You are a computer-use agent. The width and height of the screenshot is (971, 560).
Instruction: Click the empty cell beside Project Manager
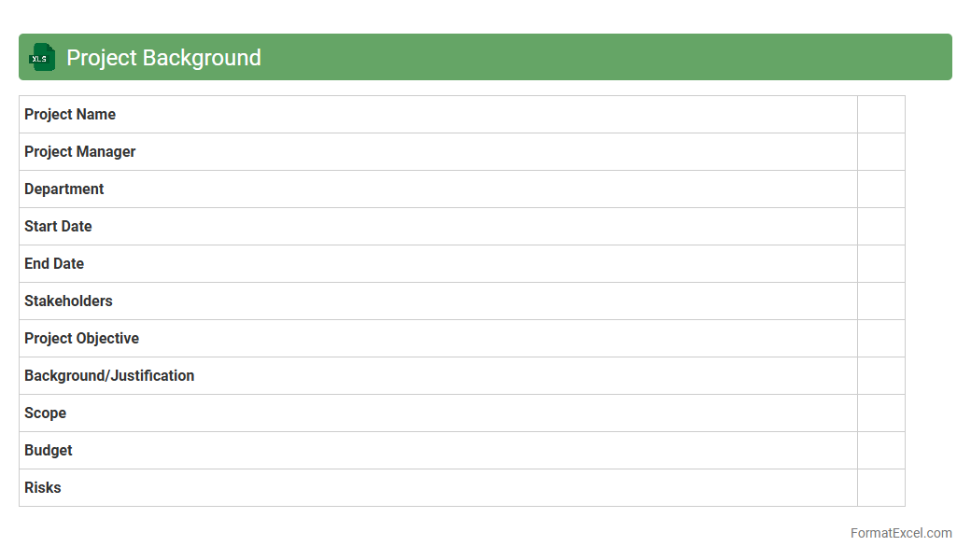coord(880,152)
